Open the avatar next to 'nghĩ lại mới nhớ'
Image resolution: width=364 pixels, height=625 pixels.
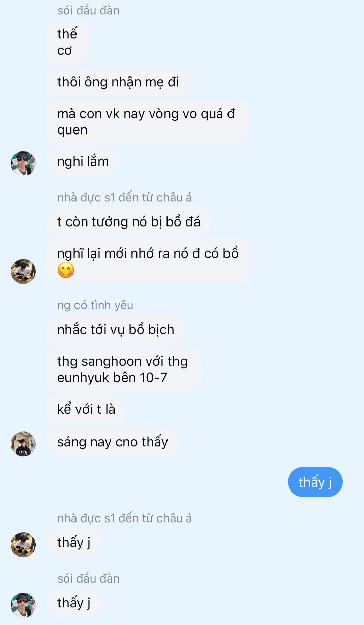coord(23,271)
